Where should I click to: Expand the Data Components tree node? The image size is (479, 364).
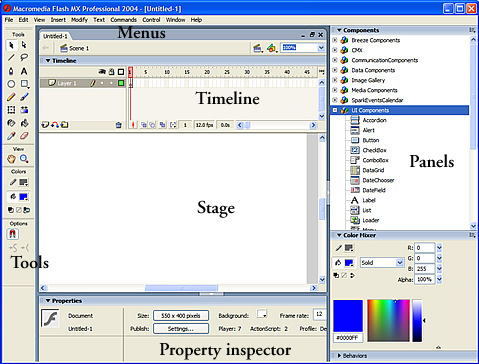[335, 70]
